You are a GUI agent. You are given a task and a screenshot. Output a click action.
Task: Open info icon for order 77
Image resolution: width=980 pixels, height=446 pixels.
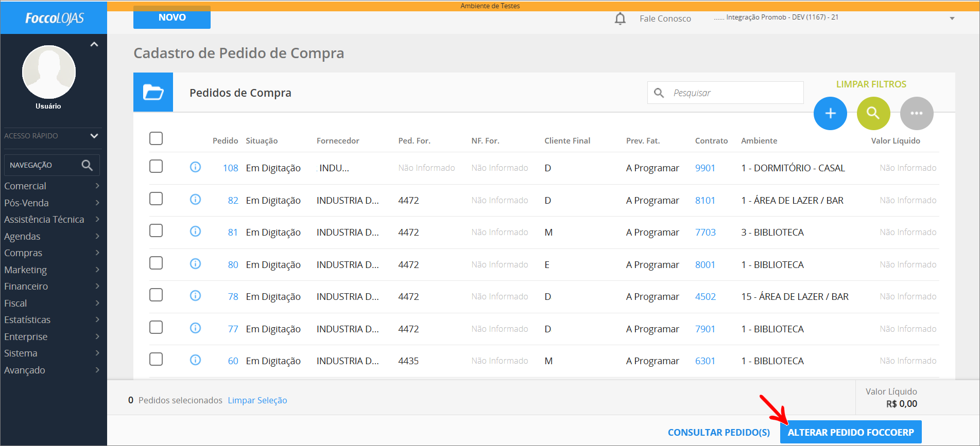point(195,328)
